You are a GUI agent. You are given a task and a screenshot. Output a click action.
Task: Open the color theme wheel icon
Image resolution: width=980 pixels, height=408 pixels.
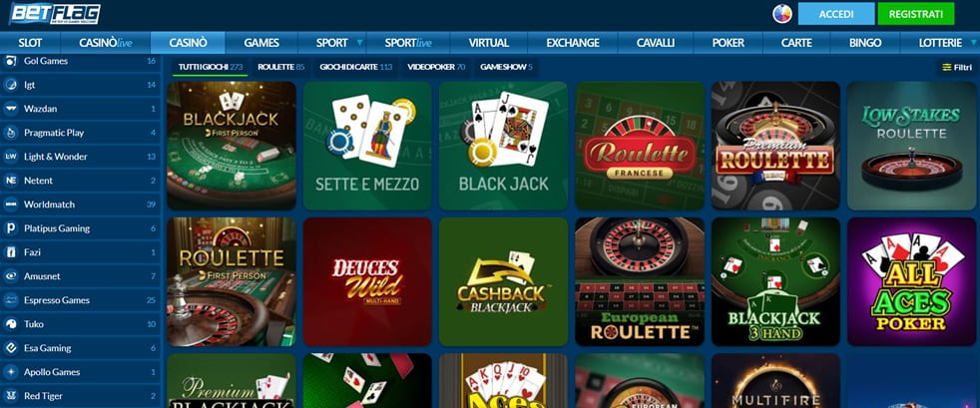point(781,14)
